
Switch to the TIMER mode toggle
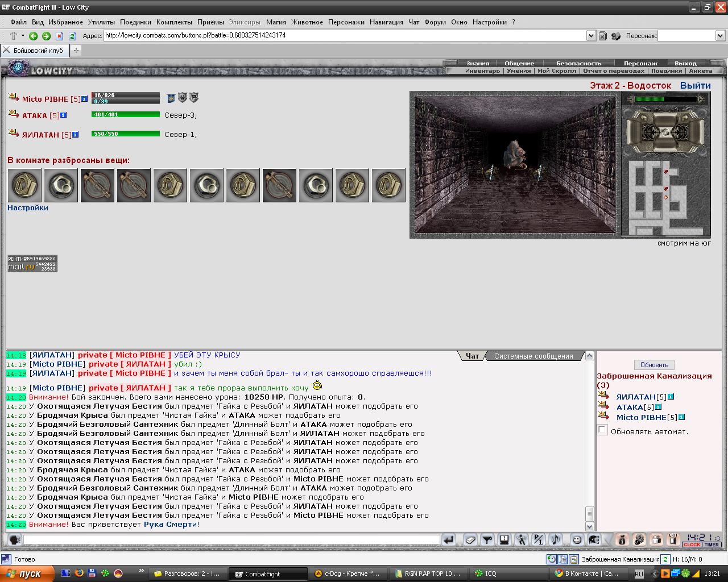[x=712, y=544]
